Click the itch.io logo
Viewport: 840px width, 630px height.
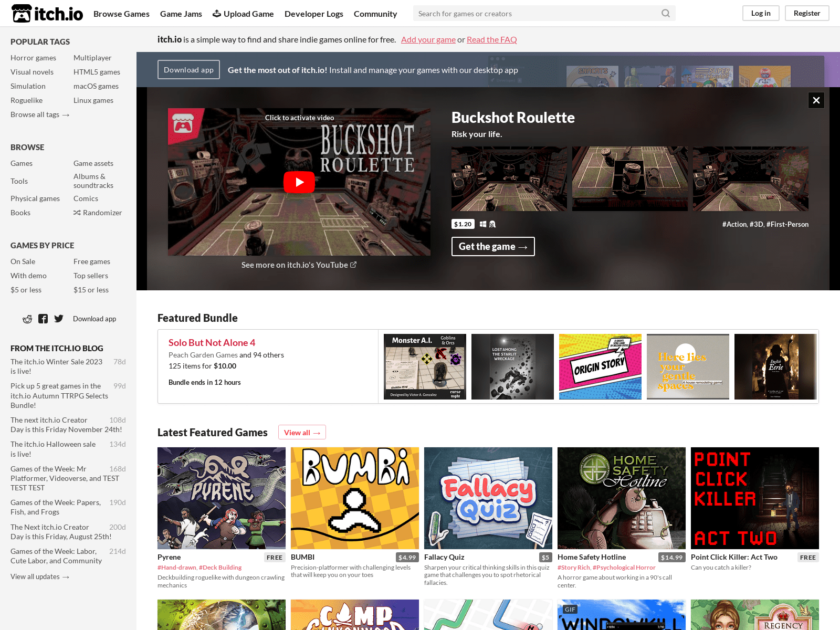[x=47, y=13]
